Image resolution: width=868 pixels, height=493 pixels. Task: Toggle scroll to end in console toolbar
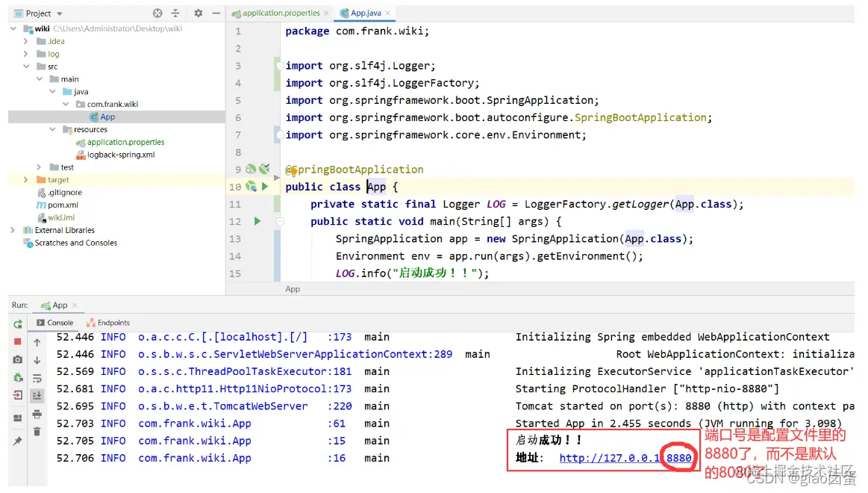click(x=37, y=395)
